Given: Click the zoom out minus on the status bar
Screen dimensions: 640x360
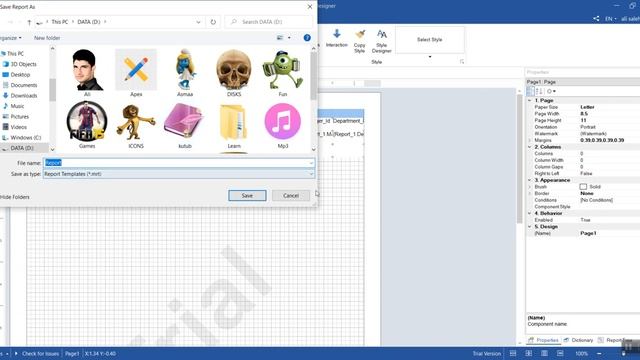Looking at the screenshot, I should pos(599,353).
